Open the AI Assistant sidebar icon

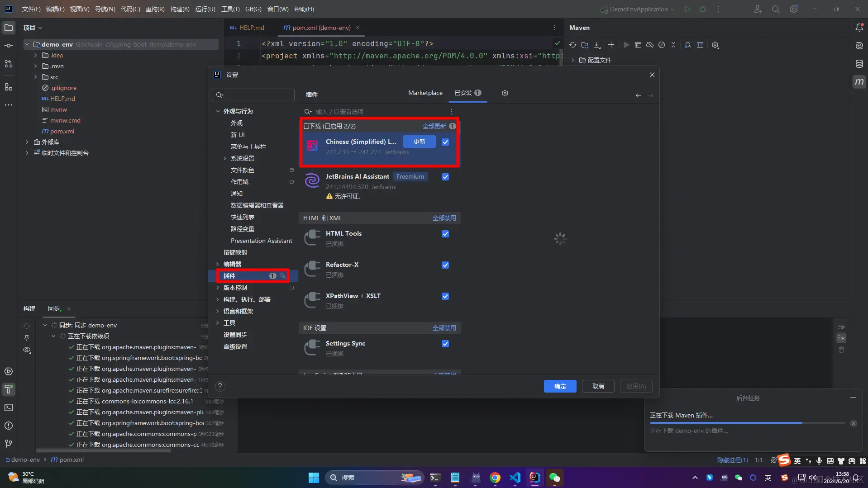pyautogui.click(x=859, y=46)
